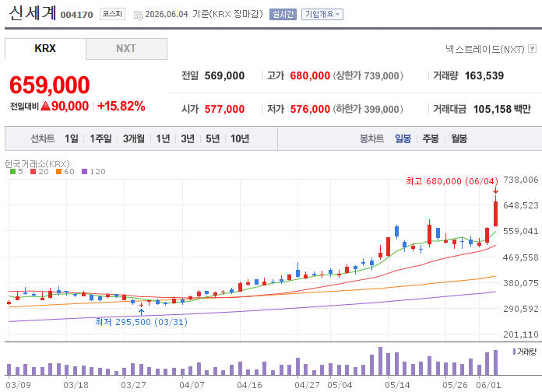This screenshot has height=392, width=542.
Task: Click the low price value 576,000
Action: coord(310,109)
